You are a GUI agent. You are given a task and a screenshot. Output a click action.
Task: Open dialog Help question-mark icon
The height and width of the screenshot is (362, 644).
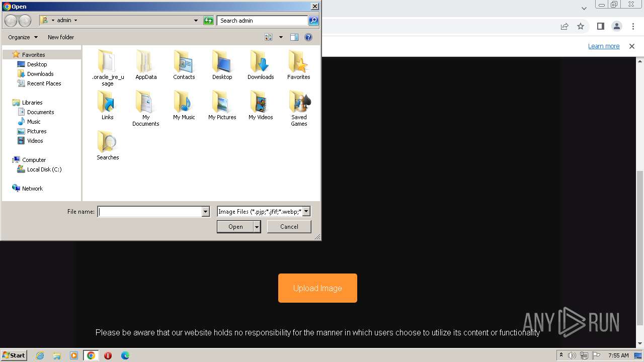tap(308, 37)
